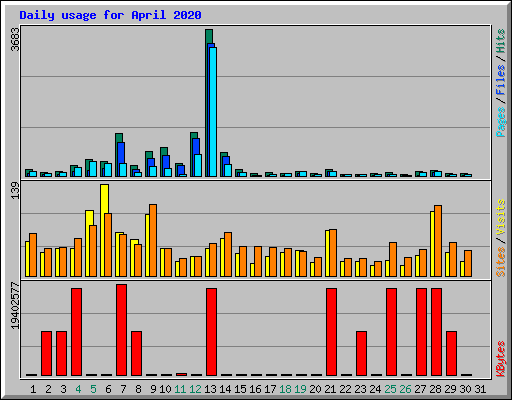Image resolution: width=512 pixels, height=400 pixels.
Task: Click the green day label 18
Action: point(285,389)
